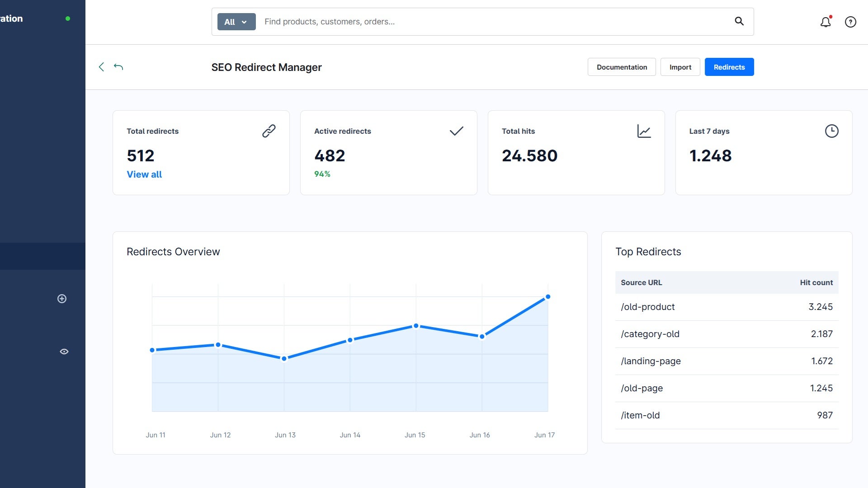Click the Import button
The image size is (868, 488).
pyautogui.click(x=680, y=67)
